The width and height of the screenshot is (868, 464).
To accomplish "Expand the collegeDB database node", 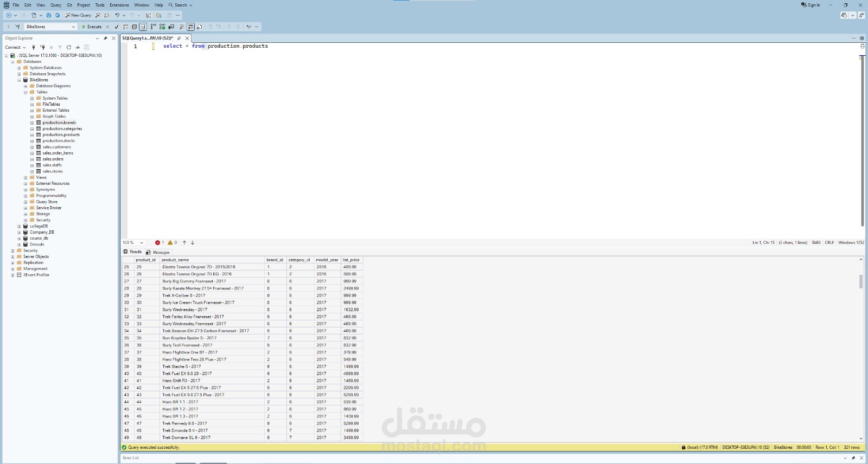I will coord(19,227).
